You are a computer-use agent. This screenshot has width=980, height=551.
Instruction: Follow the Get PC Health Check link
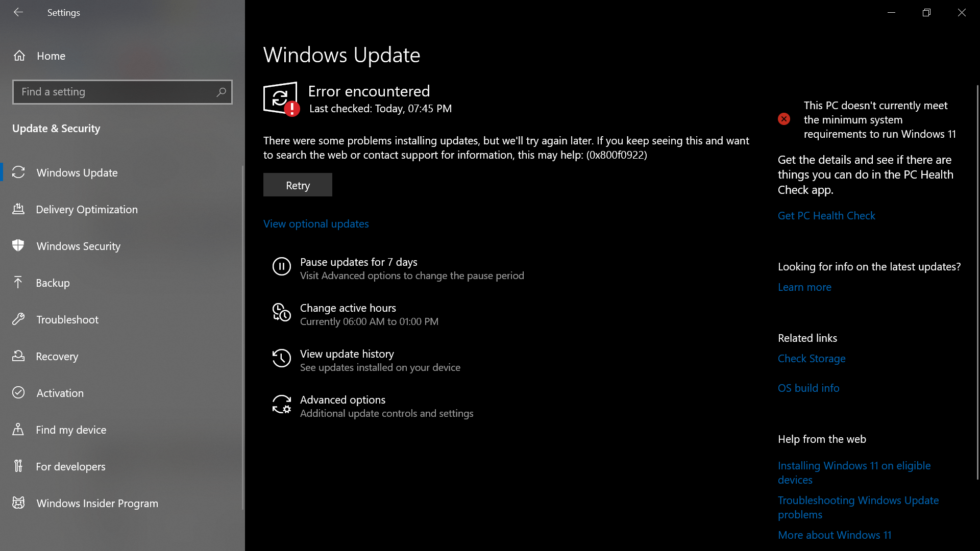pyautogui.click(x=826, y=216)
